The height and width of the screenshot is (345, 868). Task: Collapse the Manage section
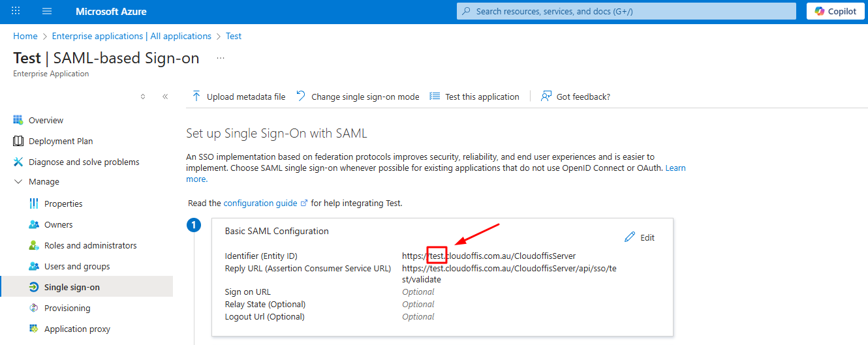click(18, 182)
